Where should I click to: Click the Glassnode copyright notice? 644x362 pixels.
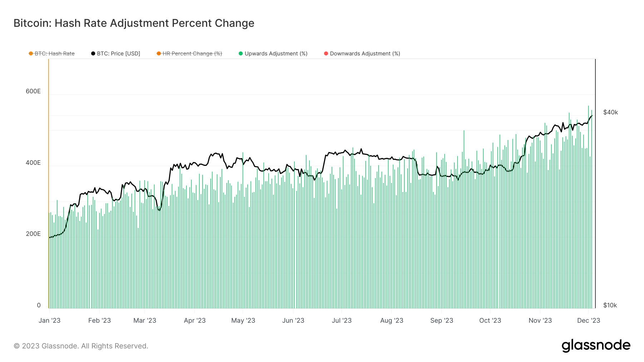pos(81,346)
